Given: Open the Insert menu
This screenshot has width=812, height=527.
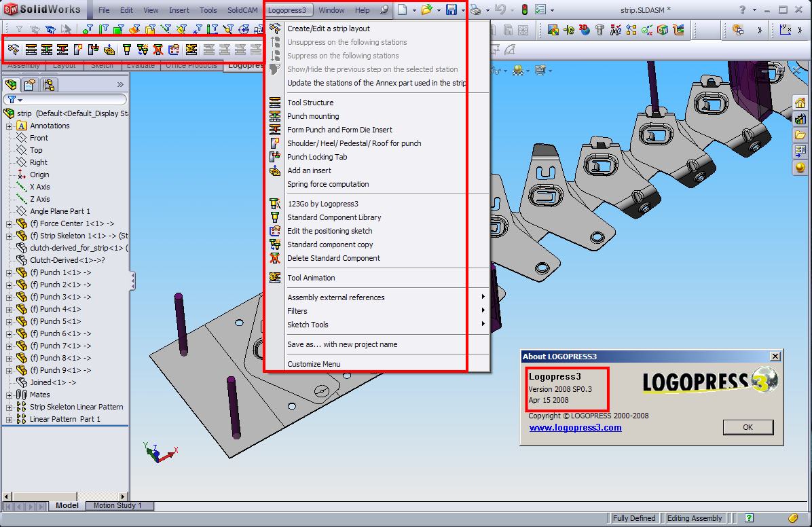Looking at the screenshot, I should point(179,10).
